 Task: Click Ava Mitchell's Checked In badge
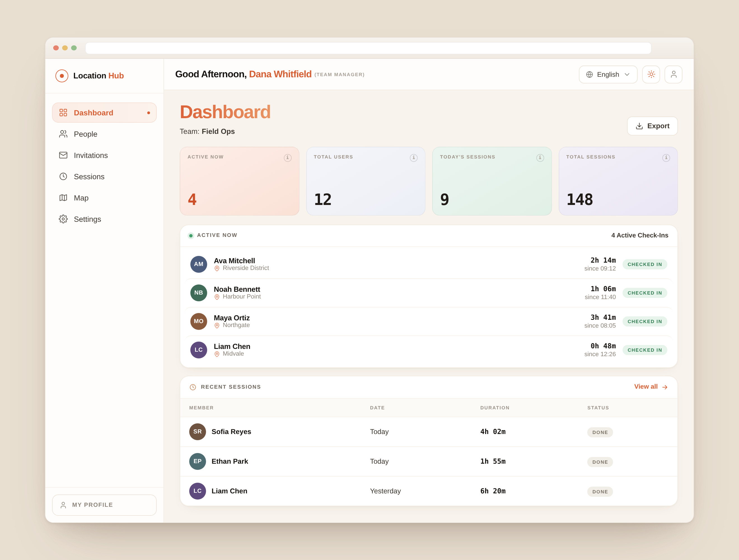click(x=644, y=264)
